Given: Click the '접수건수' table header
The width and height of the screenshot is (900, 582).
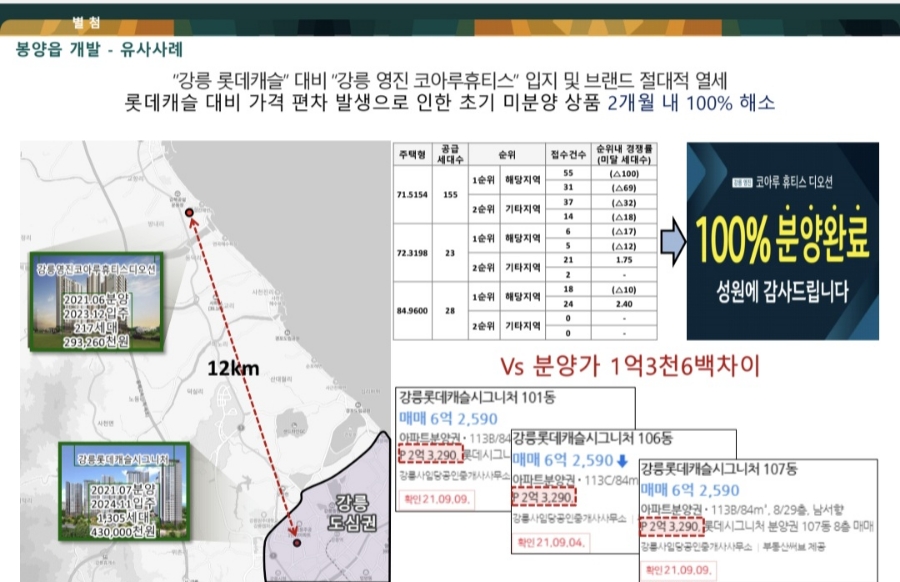Looking at the screenshot, I should point(568,154).
